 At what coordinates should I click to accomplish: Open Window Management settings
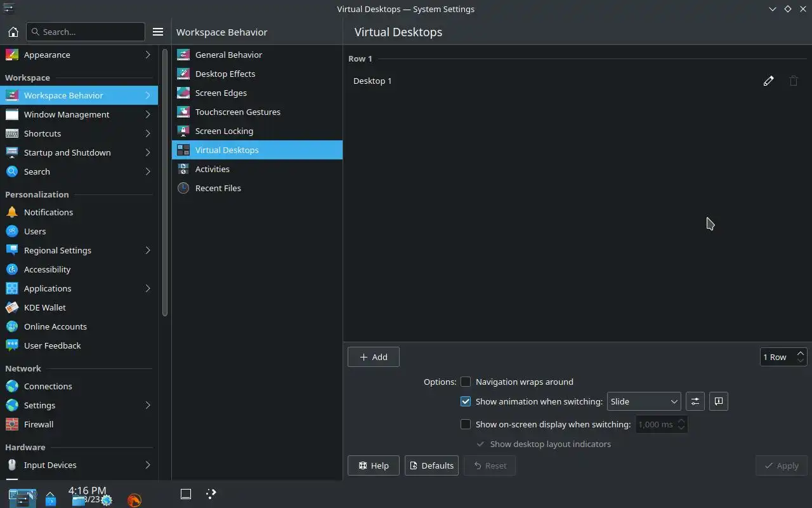pos(79,114)
